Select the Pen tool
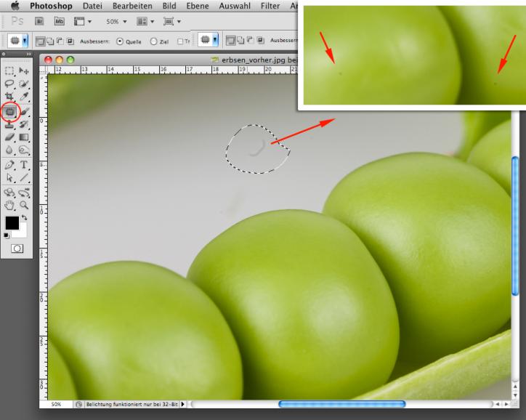 coord(9,165)
